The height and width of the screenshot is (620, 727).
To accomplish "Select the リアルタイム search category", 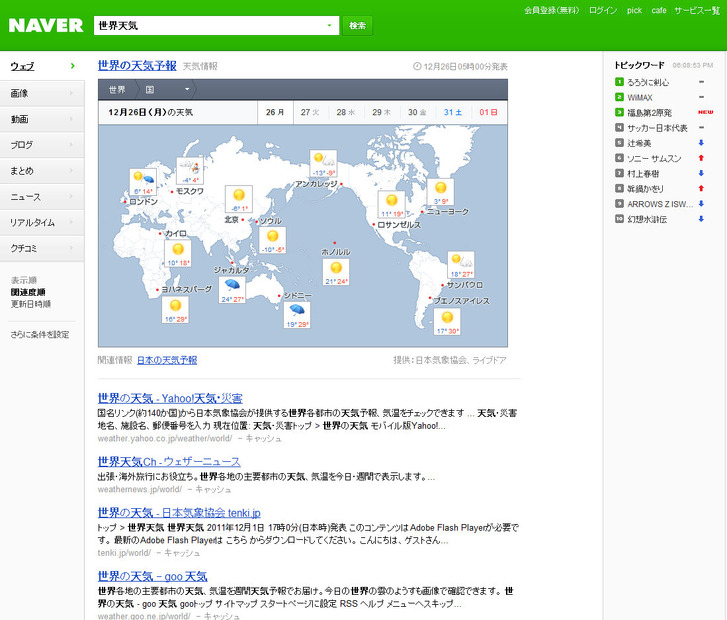I will (42, 223).
